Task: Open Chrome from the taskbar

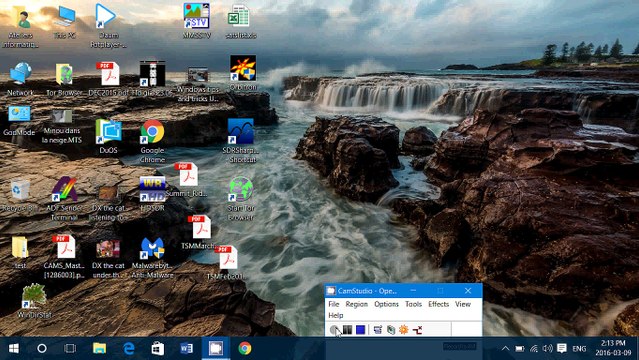Action: pos(245,348)
